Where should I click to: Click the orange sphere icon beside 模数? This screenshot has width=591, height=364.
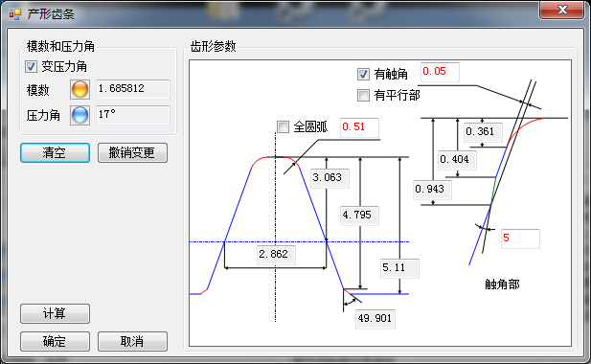pos(80,89)
